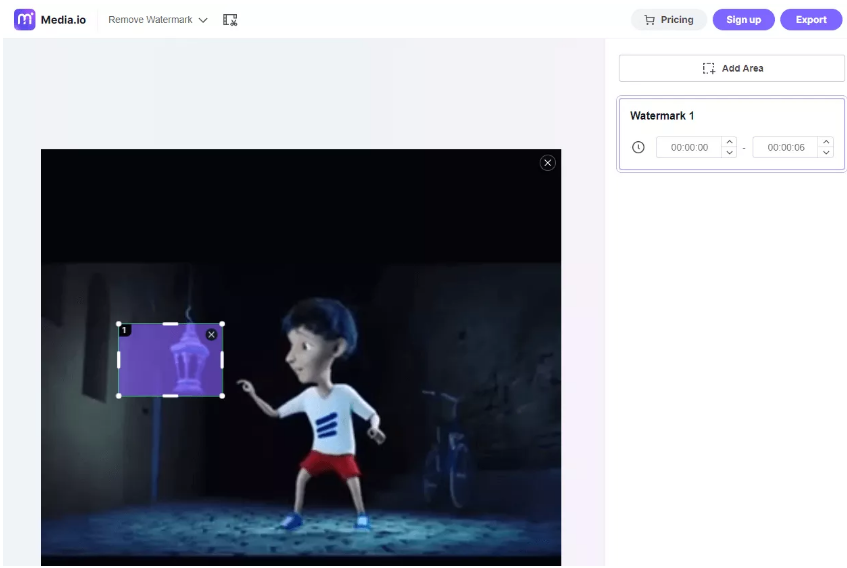The height and width of the screenshot is (568, 847).
Task: Click the Media.io logo icon
Action: tap(24, 19)
